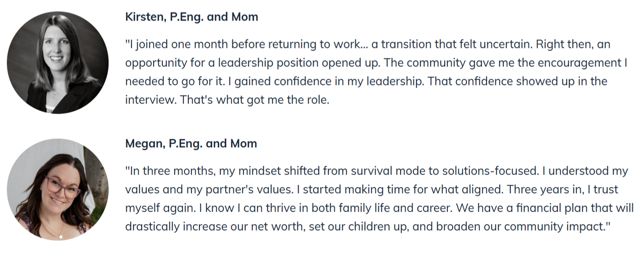Select the "Kirsten, P.Eng. and Mom" heading
Viewport: 644px width, 255px height.
click(191, 17)
